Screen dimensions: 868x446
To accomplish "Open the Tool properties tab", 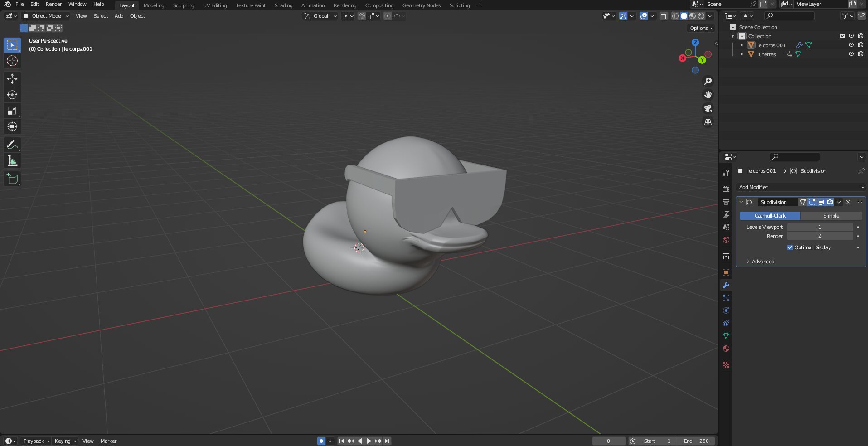I will point(726,173).
